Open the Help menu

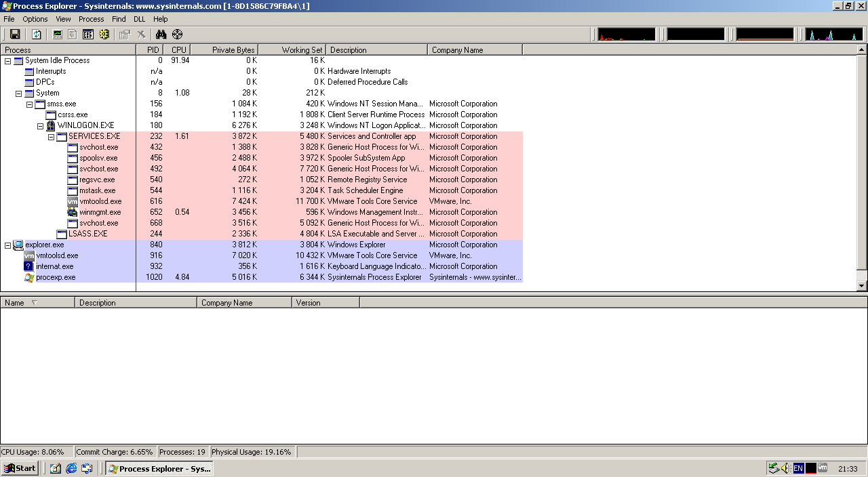[160, 19]
